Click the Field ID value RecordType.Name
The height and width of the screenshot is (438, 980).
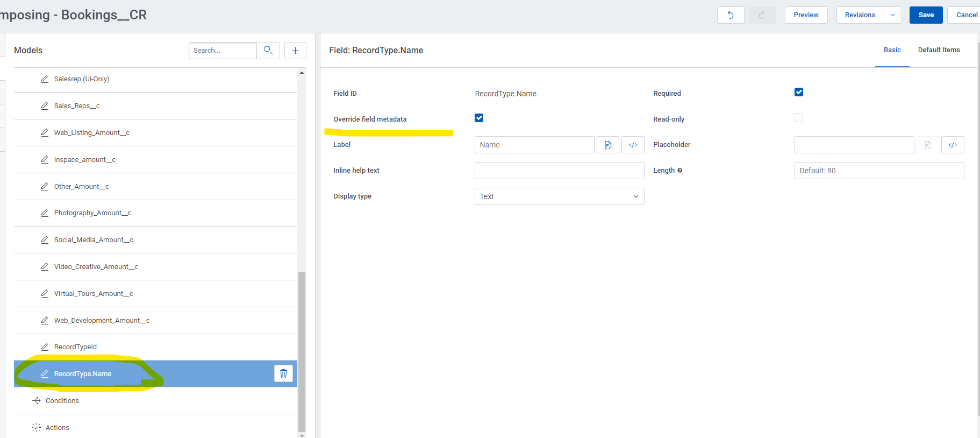point(505,94)
